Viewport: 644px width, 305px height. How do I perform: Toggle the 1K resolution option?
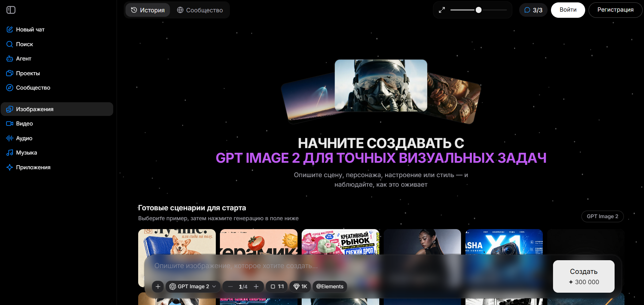300,287
